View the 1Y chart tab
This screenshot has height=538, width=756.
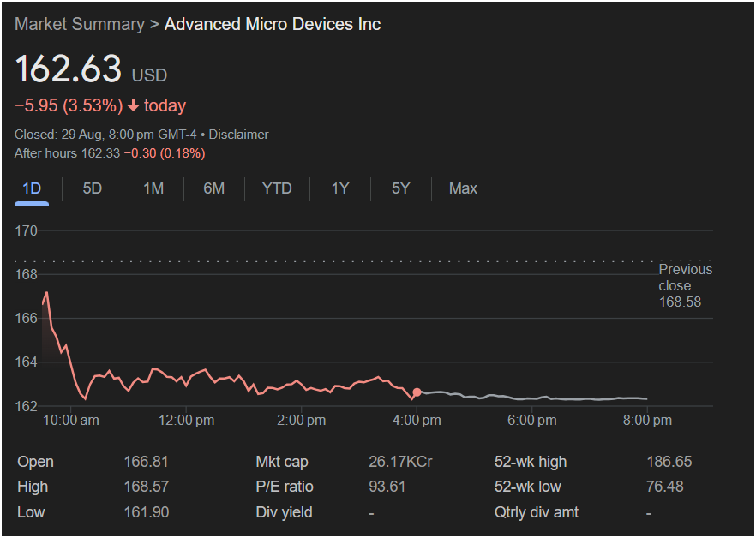[340, 188]
